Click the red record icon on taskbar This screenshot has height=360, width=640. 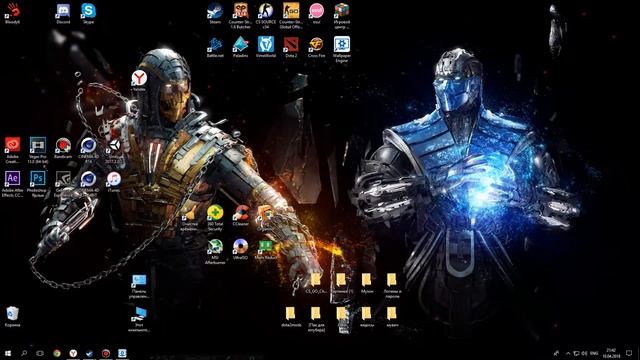pyautogui.click(x=106, y=353)
